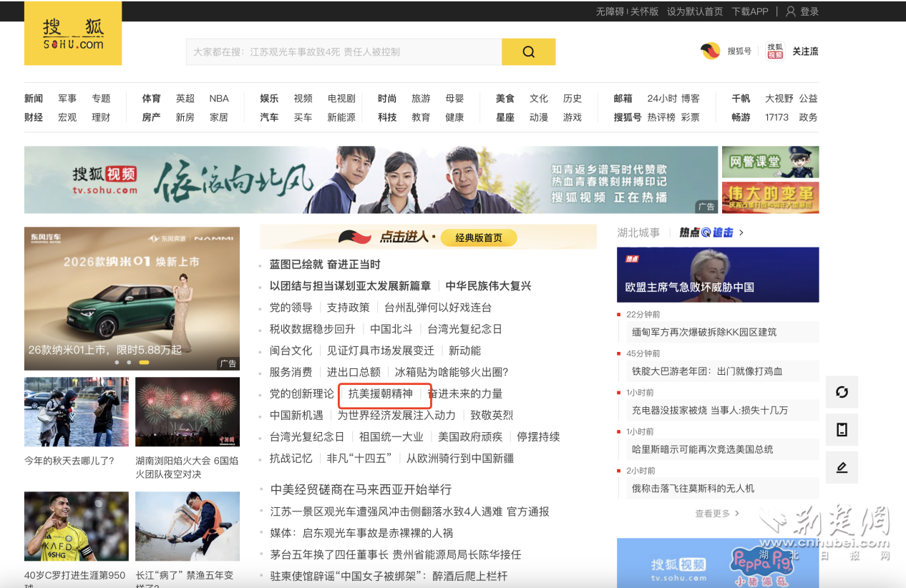Open the fireworks 湖南浏阳焰火大会 thumbnail
906x588 pixels.
click(x=187, y=412)
